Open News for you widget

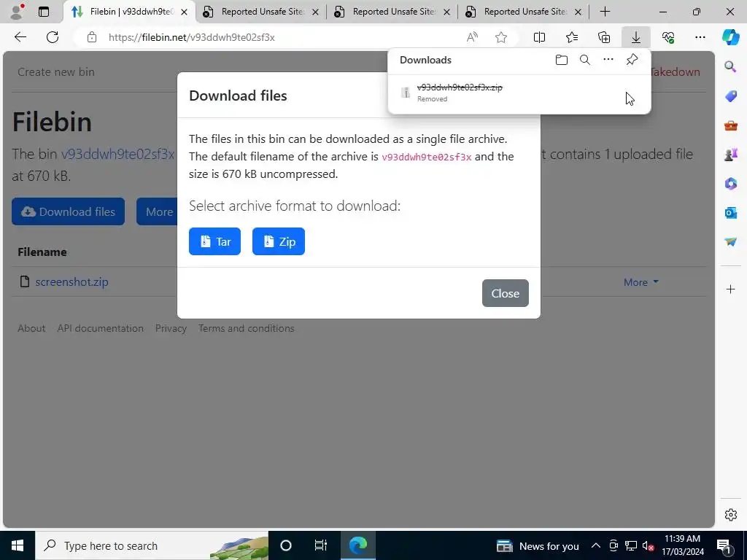(538, 545)
